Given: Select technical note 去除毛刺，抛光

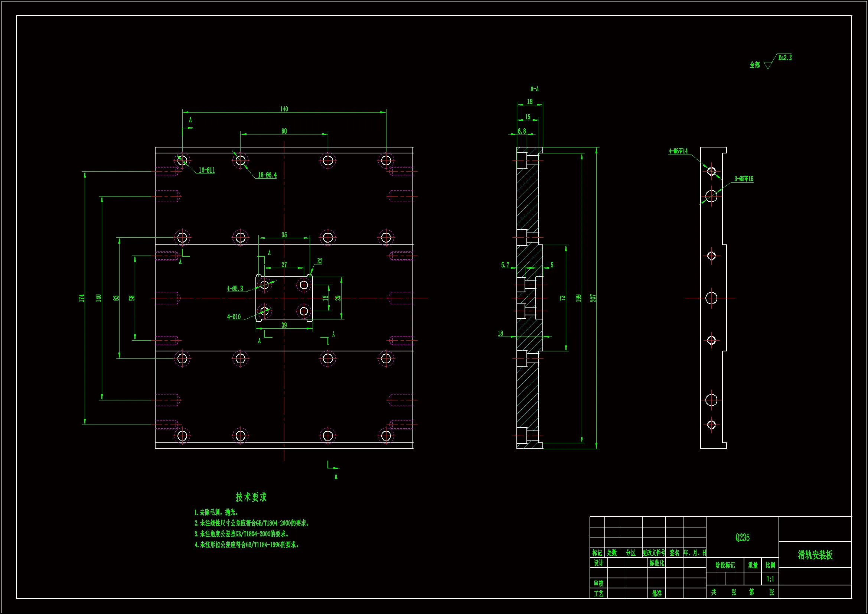Looking at the screenshot, I should tap(216, 512).
